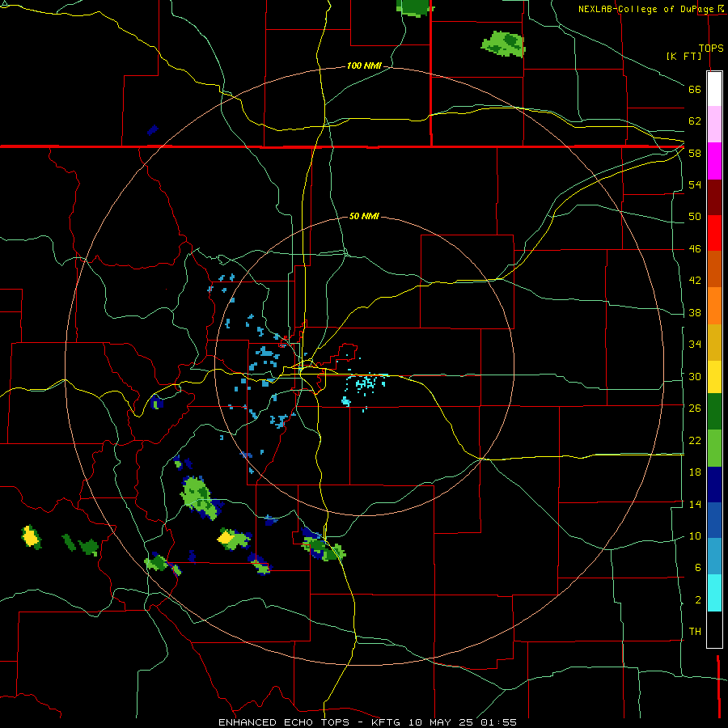This screenshot has width=728, height=728.
Task: Click the white swatch in the tops legend
Action: [714, 89]
